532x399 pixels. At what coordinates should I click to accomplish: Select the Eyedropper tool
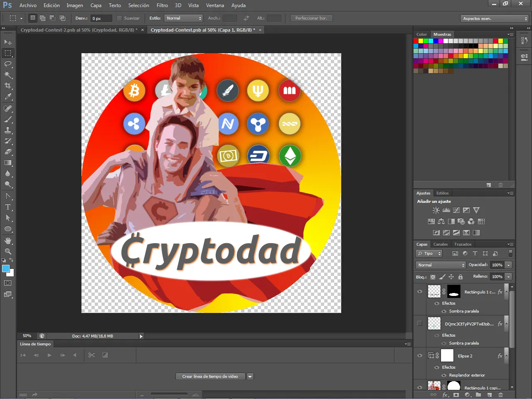point(8,96)
